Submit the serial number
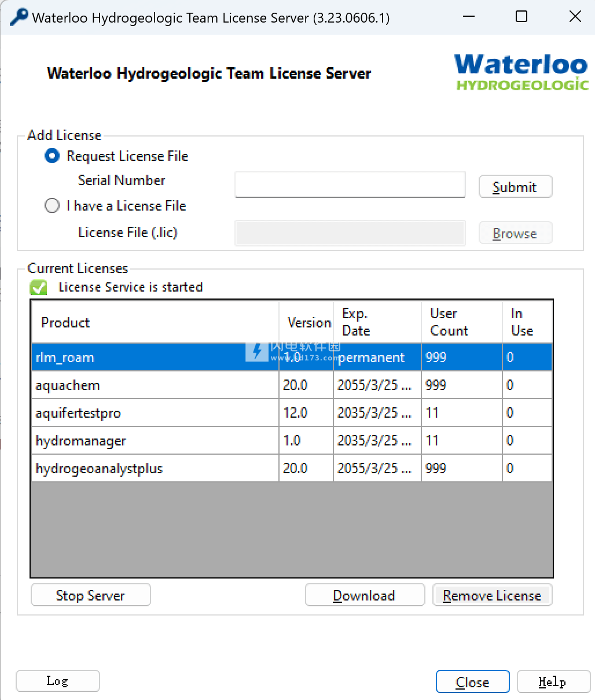Viewport: 595px width, 700px height. click(x=515, y=187)
